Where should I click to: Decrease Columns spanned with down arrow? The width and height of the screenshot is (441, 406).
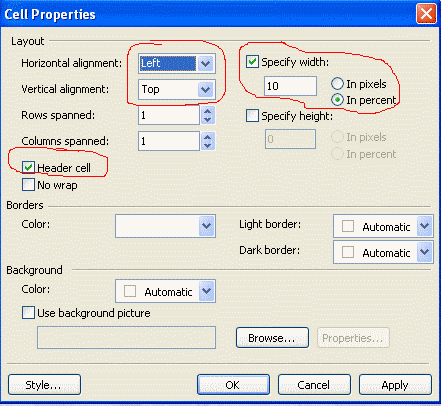208,146
